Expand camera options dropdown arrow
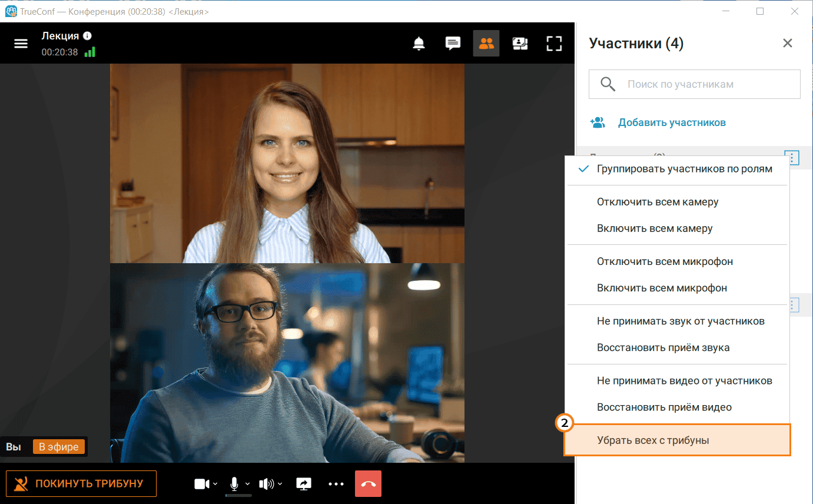 (x=215, y=484)
